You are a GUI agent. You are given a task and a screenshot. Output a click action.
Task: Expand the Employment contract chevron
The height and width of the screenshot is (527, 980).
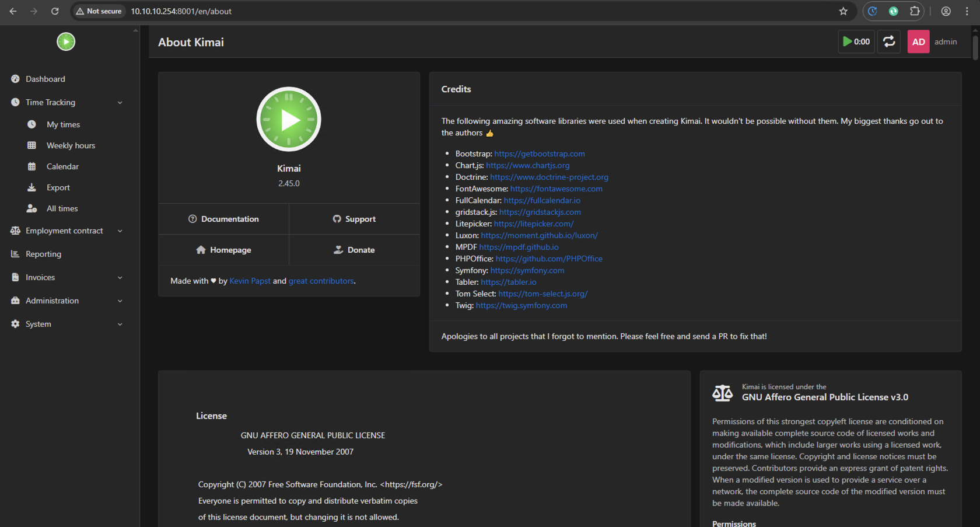click(120, 231)
